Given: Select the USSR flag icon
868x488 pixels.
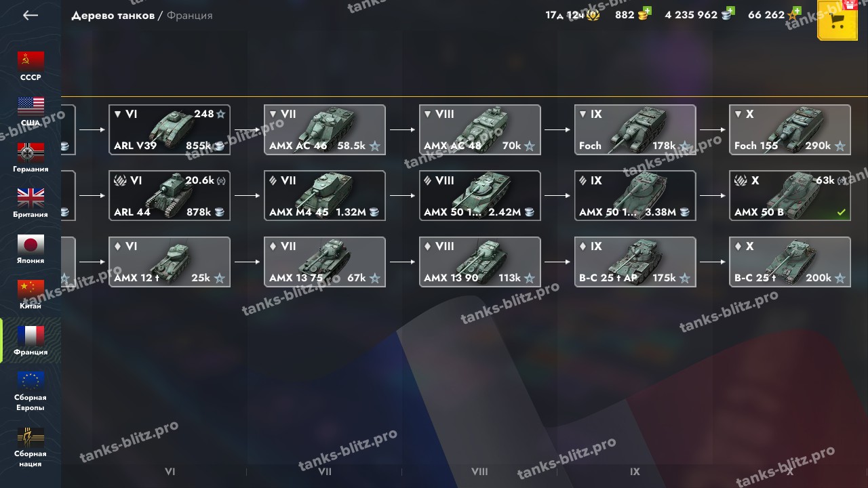Looking at the screenshot, I should pos(31,61).
